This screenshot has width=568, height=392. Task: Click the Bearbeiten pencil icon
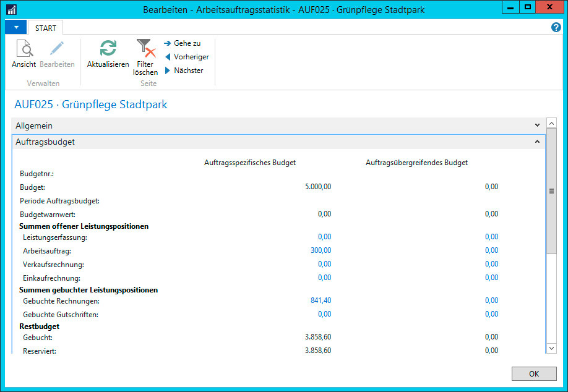pyautogui.click(x=57, y=49)
